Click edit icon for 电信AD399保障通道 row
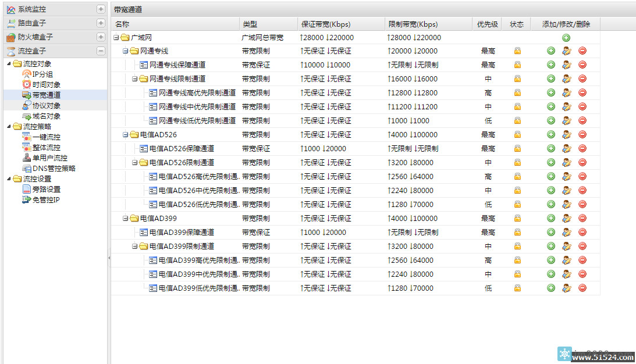This screenshot has height=364, width=636. click(x=566, y=233)
